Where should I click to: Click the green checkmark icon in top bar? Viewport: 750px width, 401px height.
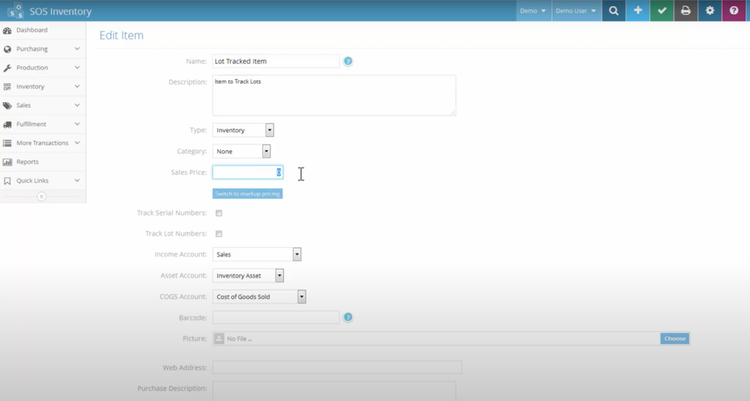[x=661, y=10]
